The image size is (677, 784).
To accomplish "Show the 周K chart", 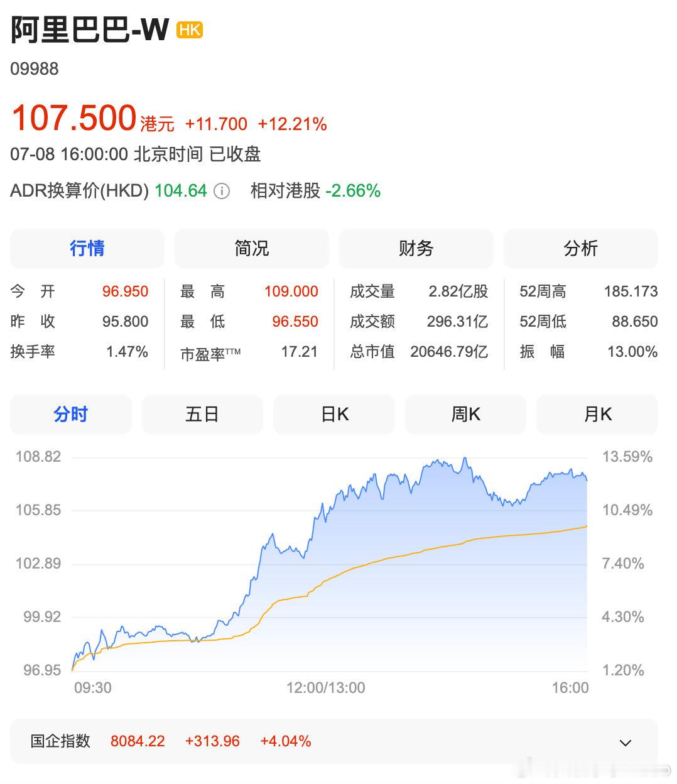I will (465, 415).
